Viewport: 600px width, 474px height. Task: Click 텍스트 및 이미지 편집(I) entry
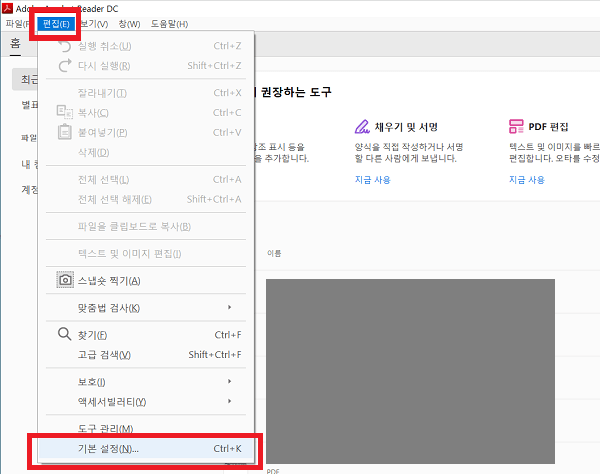tap(146, 253)
